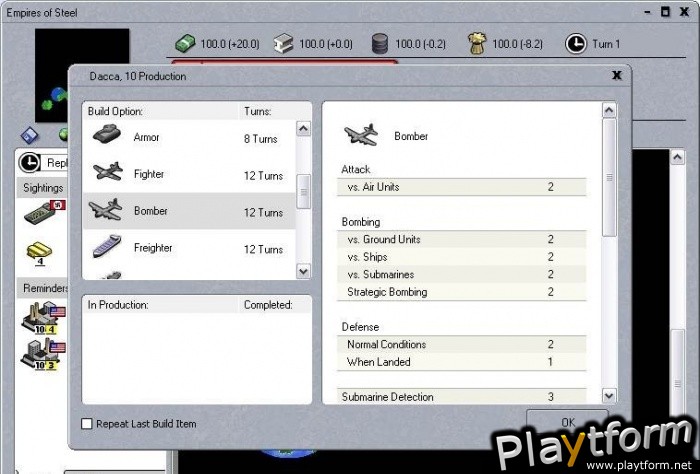Click build list scrollbar thumb
The height and width of the screenshot is (474, 700).
304,192
